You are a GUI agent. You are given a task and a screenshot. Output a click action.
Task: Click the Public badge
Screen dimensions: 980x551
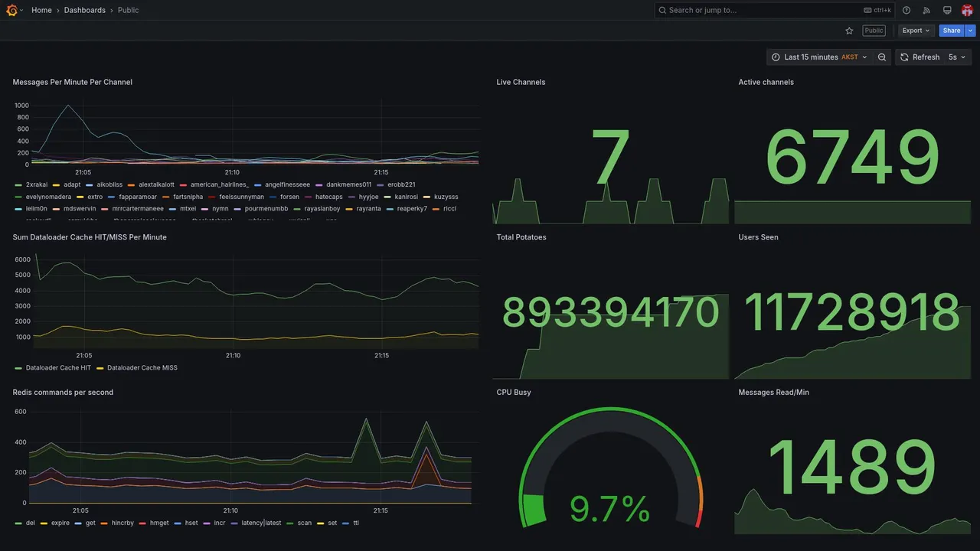coord(874,31)
